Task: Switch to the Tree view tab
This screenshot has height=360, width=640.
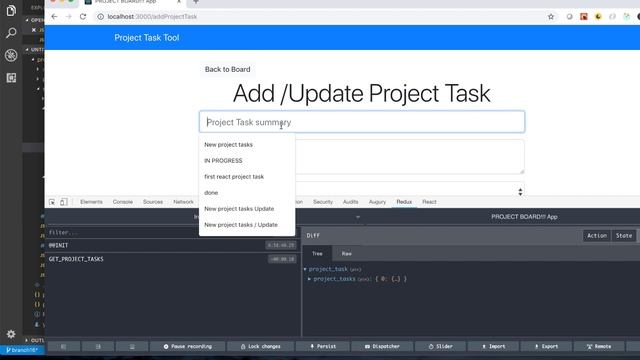Action: point(317,254)
